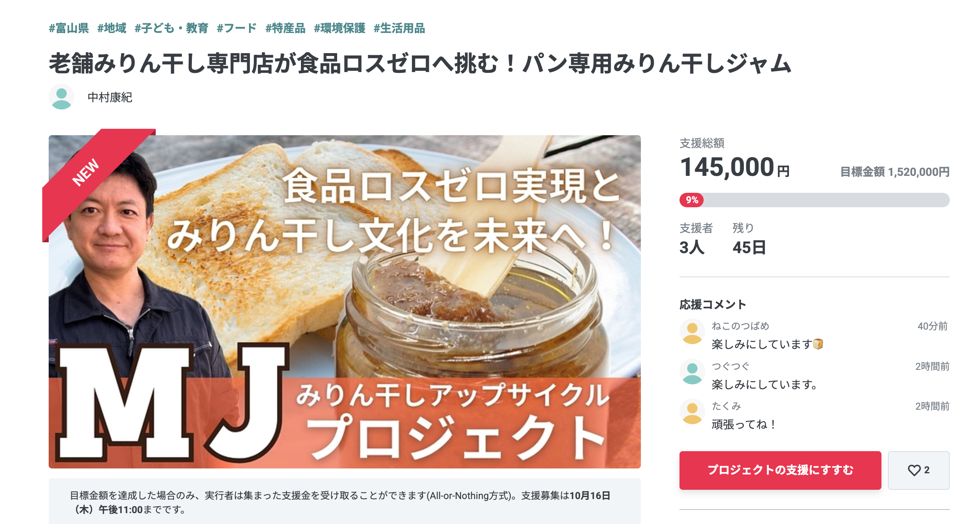Click the heart favorite icon button
Viewport: 980px width, 524px height.
[918, 470]
